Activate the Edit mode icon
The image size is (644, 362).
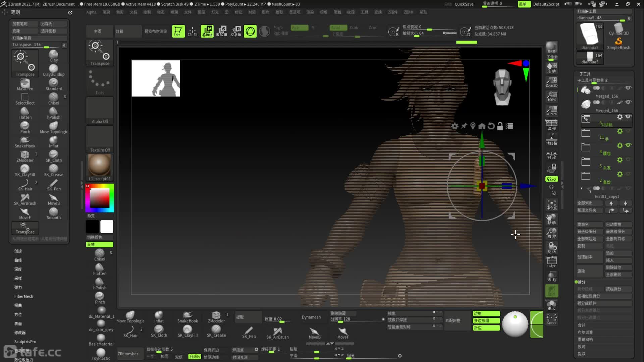(178, 31)
